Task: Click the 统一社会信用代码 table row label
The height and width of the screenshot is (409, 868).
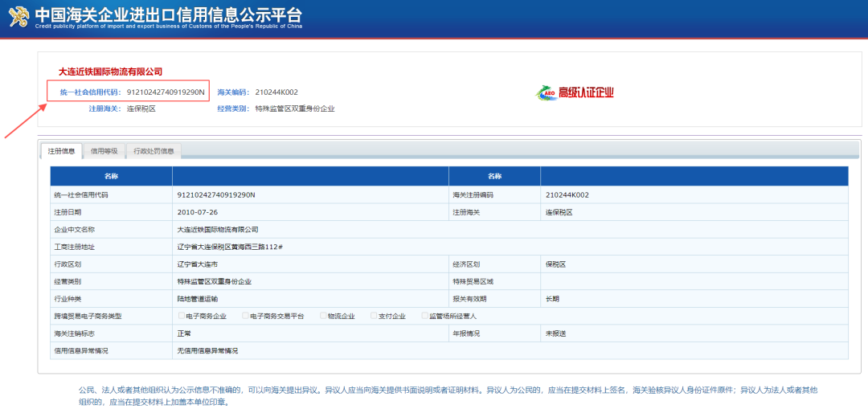Action: pos(81,195)
